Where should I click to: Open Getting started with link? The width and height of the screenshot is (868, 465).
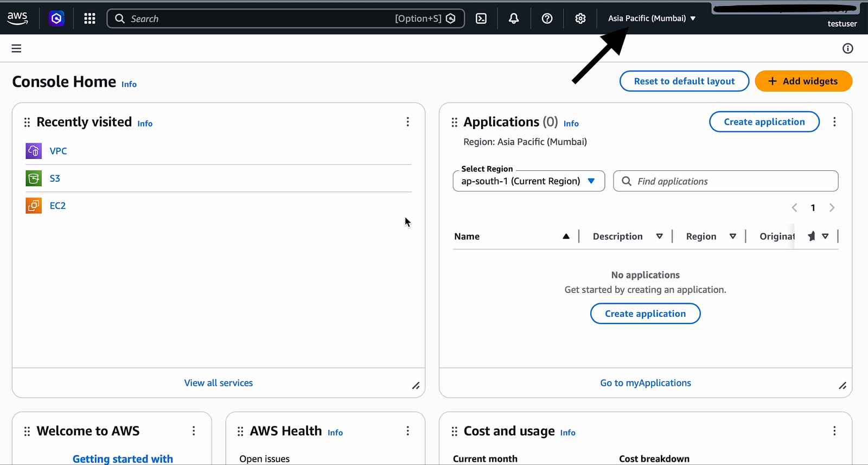point(123,458)
